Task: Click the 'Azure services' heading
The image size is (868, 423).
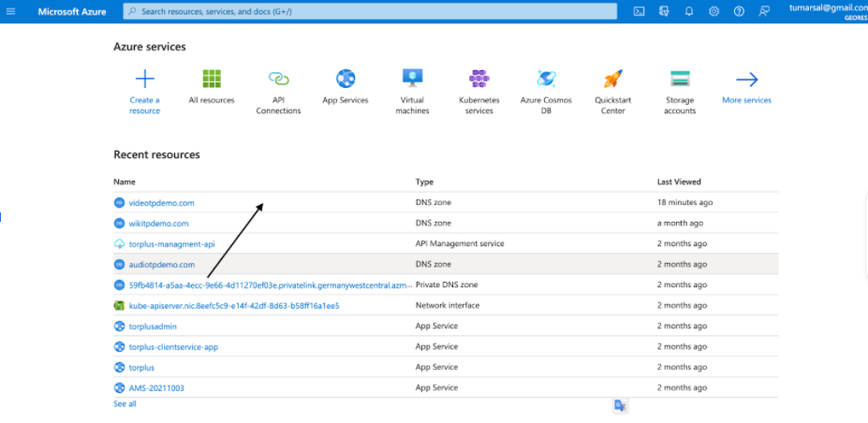Action: (150, 47)
